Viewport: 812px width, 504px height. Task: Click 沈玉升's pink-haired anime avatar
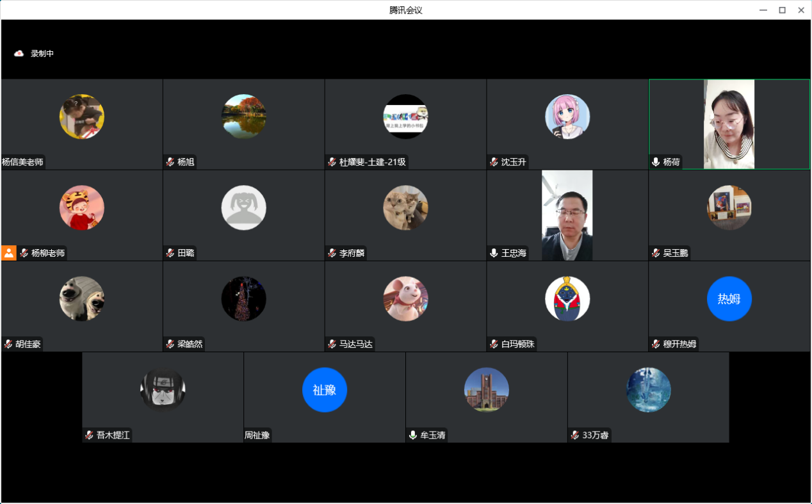(567, 117)
